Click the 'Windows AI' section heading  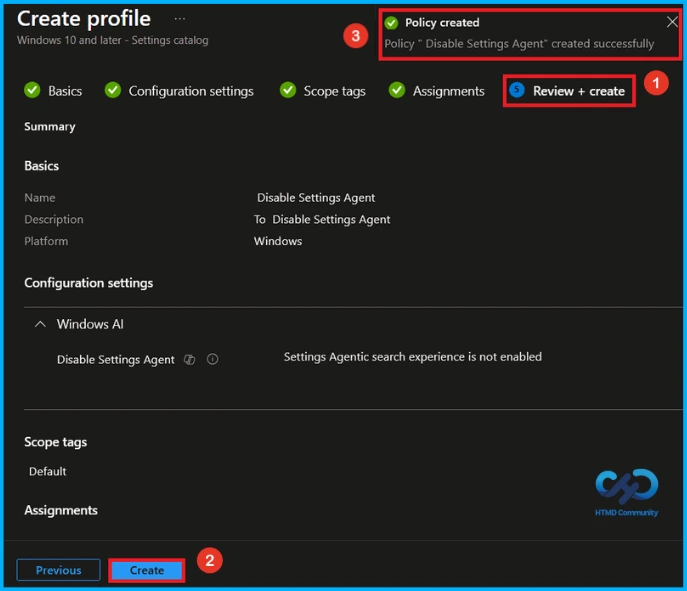point(90,324)
